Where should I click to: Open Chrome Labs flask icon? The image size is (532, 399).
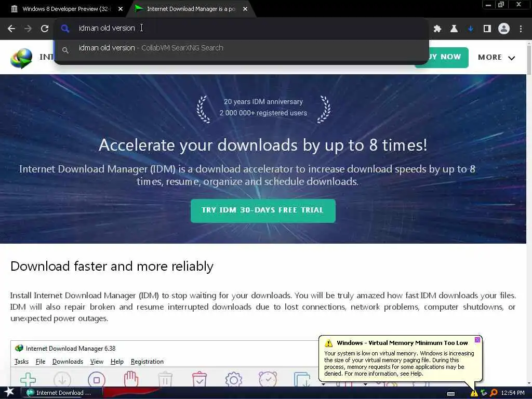coord(454,29)
